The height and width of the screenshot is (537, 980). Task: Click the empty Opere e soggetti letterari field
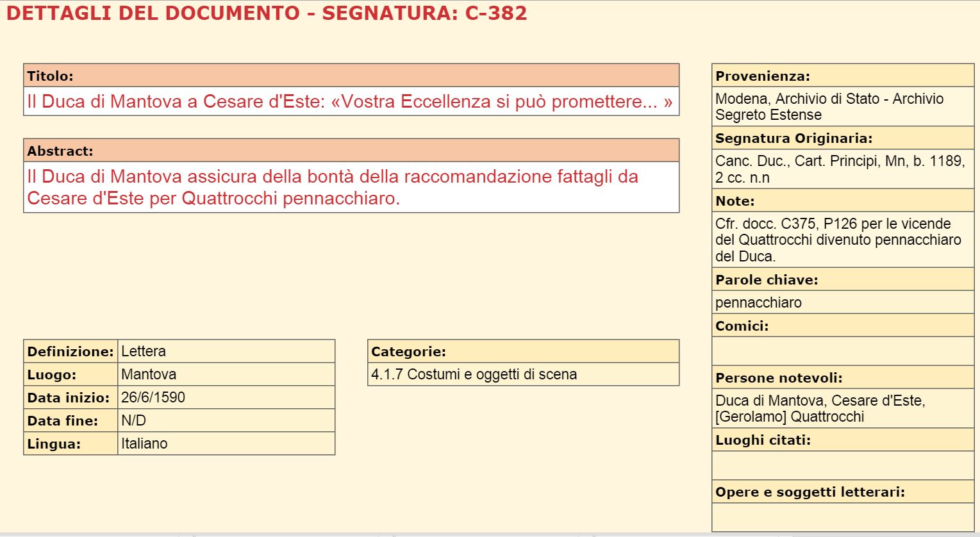point(842,517)
